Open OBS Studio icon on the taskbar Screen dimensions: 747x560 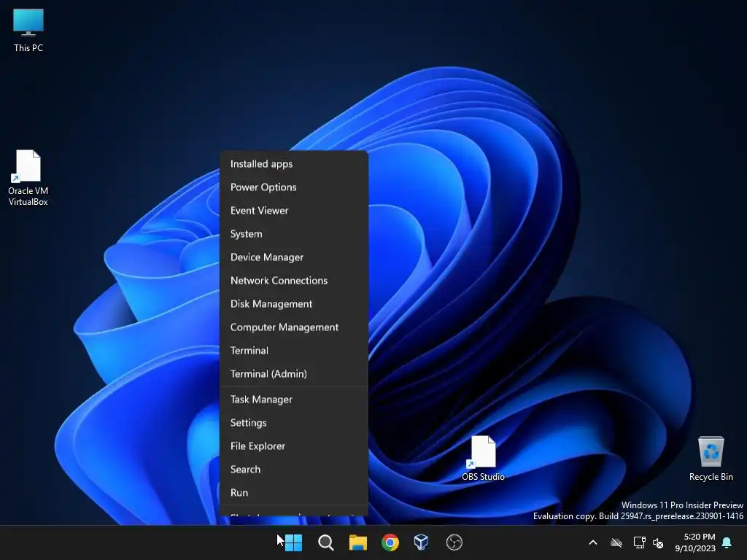click(454, 542)
